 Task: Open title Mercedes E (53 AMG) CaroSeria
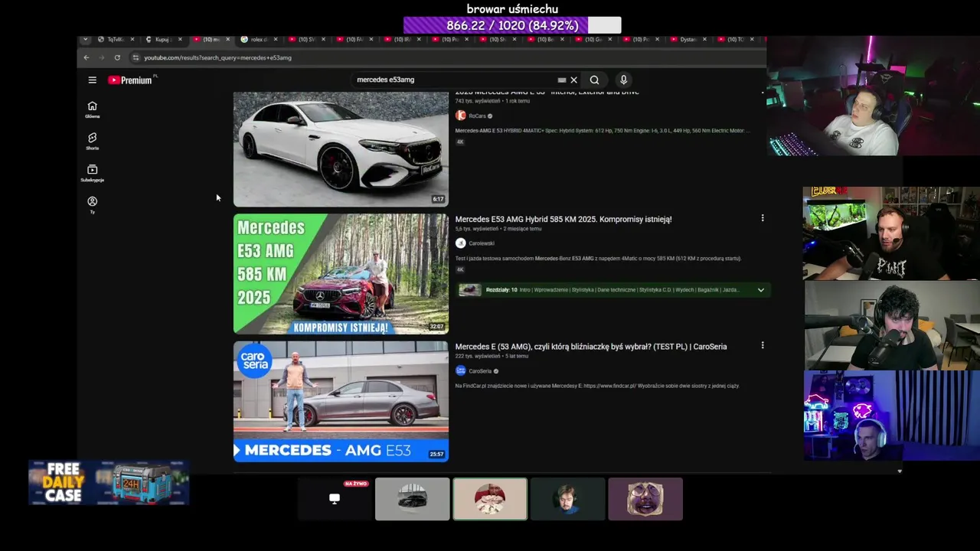[x=591, y=347]
